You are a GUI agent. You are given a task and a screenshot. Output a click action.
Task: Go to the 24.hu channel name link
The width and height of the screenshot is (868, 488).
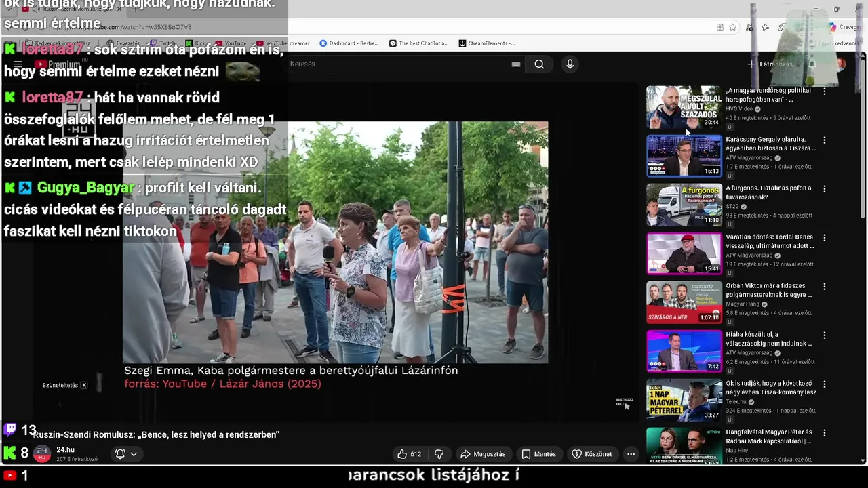tap(66, 450)
